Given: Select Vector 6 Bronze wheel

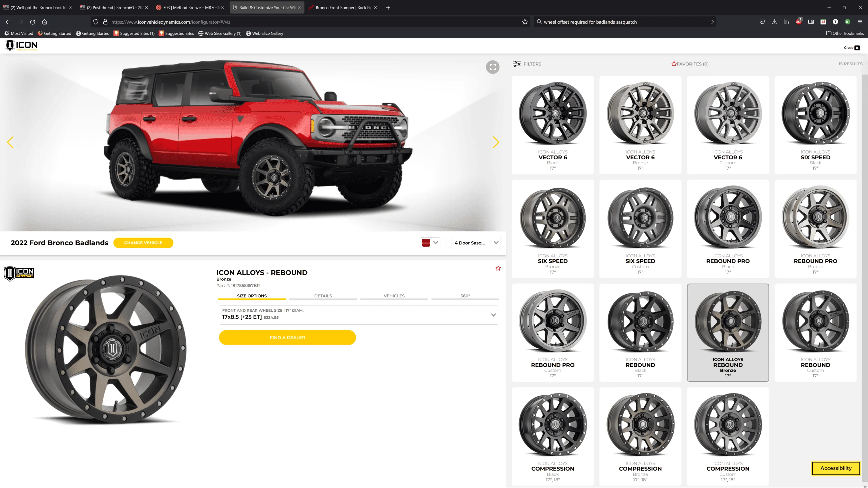Looking at the screenshot, I should click(640, 125).
